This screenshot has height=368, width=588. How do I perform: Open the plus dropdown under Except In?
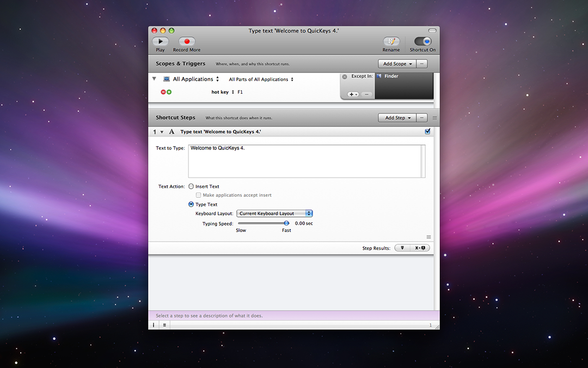click(353, 94)
